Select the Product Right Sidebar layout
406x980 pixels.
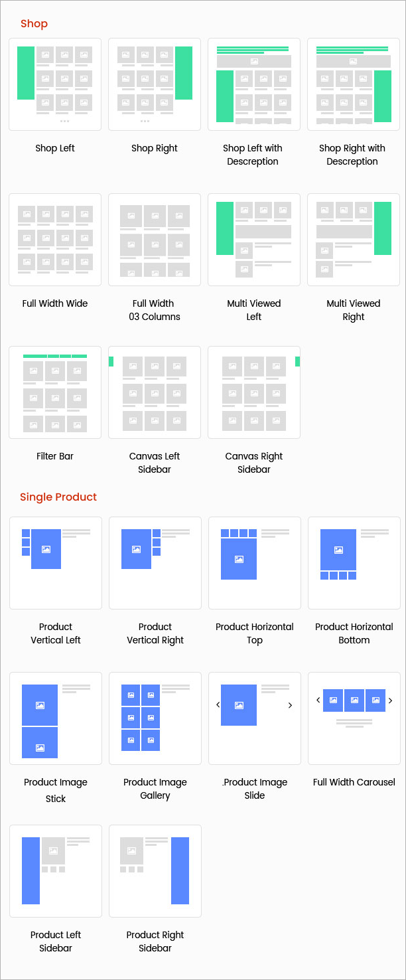(x=155, y=871)
